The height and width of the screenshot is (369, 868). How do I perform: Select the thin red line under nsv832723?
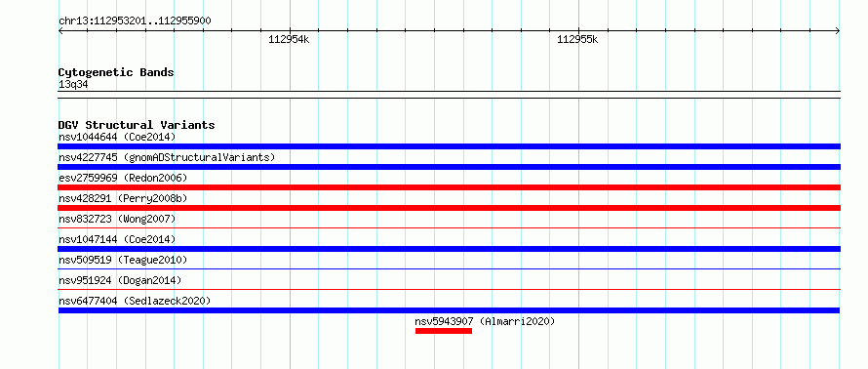tap(449, 227)
